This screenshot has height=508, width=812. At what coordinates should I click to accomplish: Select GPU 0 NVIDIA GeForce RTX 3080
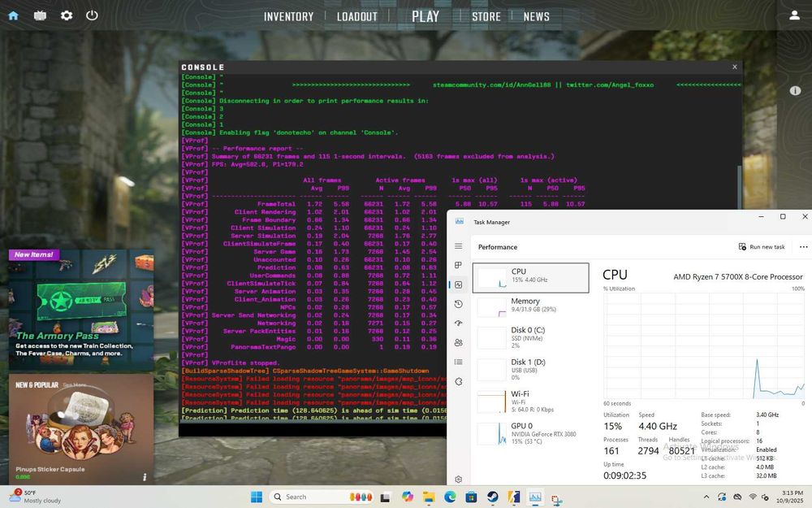coord(530,431)
